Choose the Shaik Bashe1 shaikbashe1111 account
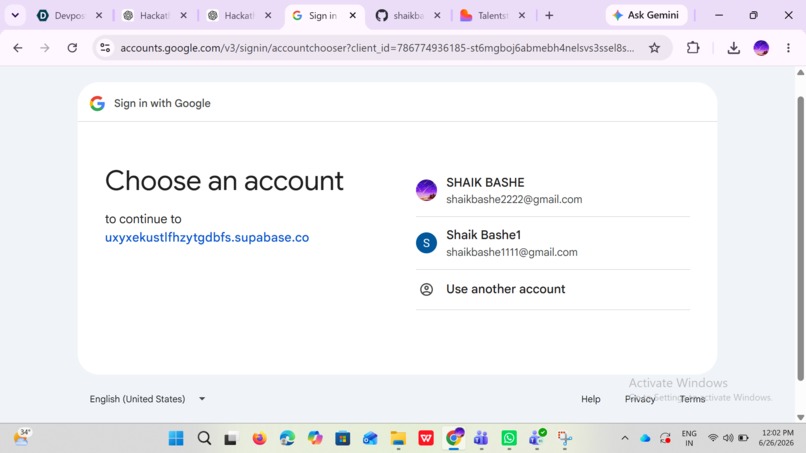The image size is (806, 453). pos(553,243)
